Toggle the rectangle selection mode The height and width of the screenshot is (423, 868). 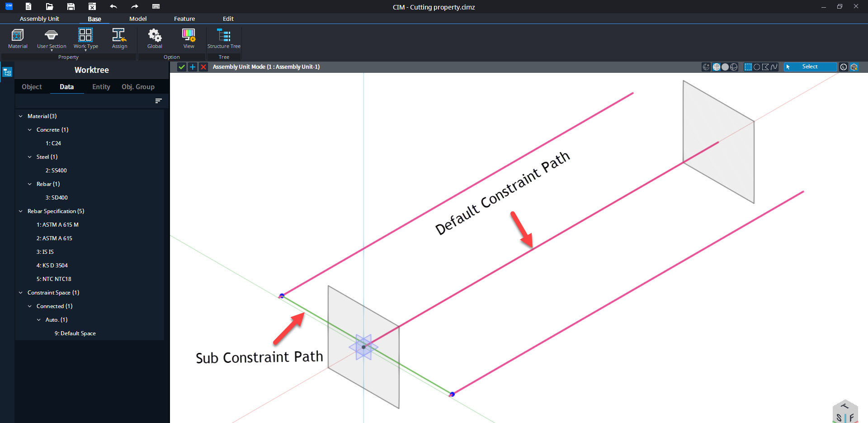(748, 67)
